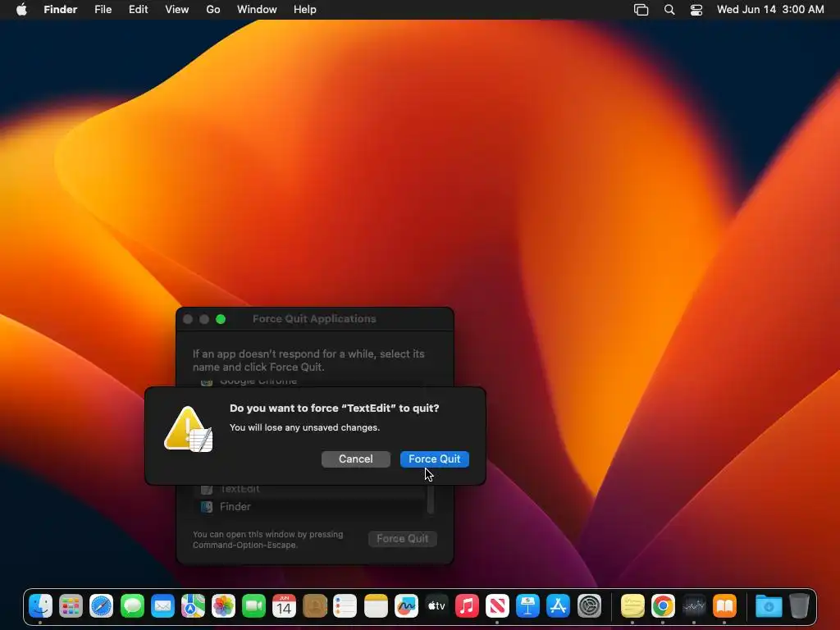Viewport: 840px width, 630px height.
Task: Click the dark graph app icon beside Chrome in the Dock
Action: click(694, 606)
